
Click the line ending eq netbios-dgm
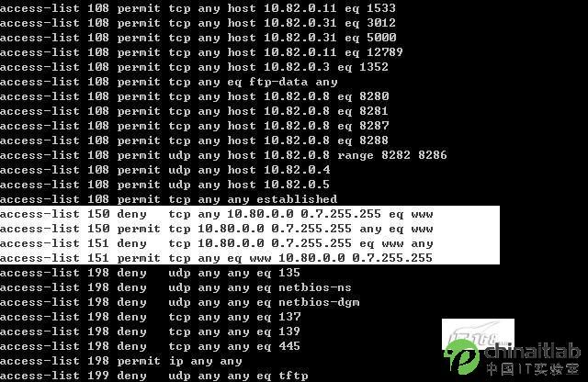tap(180, 302)
